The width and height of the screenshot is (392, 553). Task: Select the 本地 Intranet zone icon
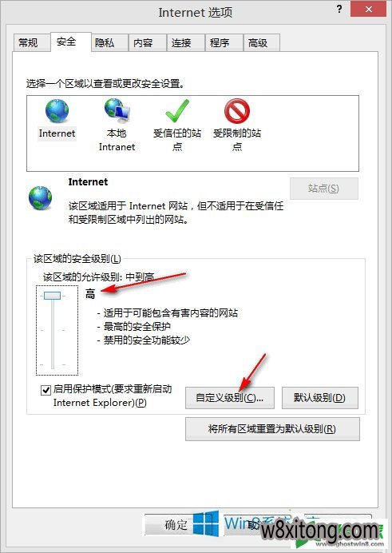coord(117,111)
